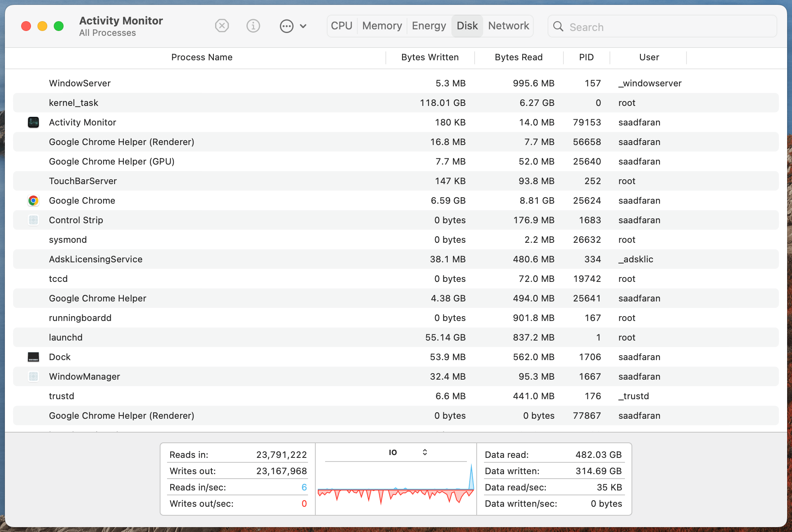Click the Process Name column header
Image resolution: width=792 pixels, height=532 pixels.
click(202, 57)
